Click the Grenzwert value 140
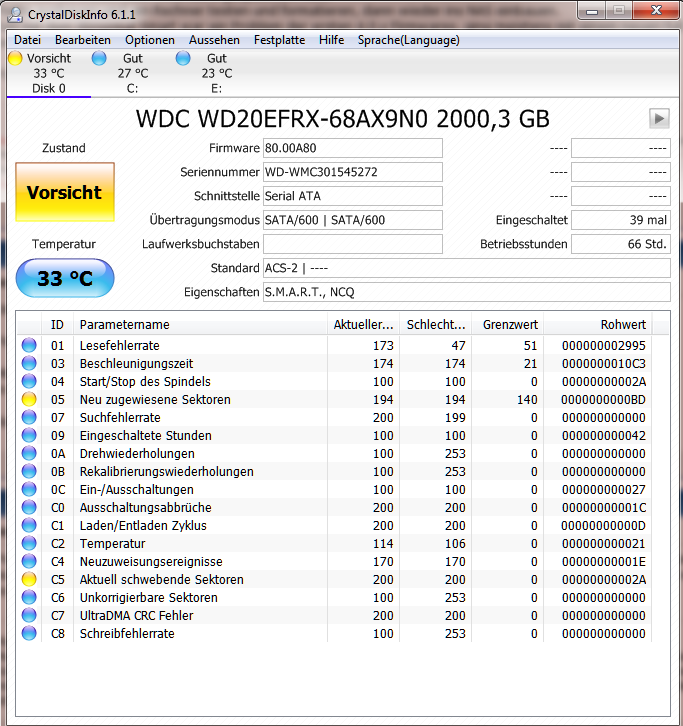 tap(527, 400)
